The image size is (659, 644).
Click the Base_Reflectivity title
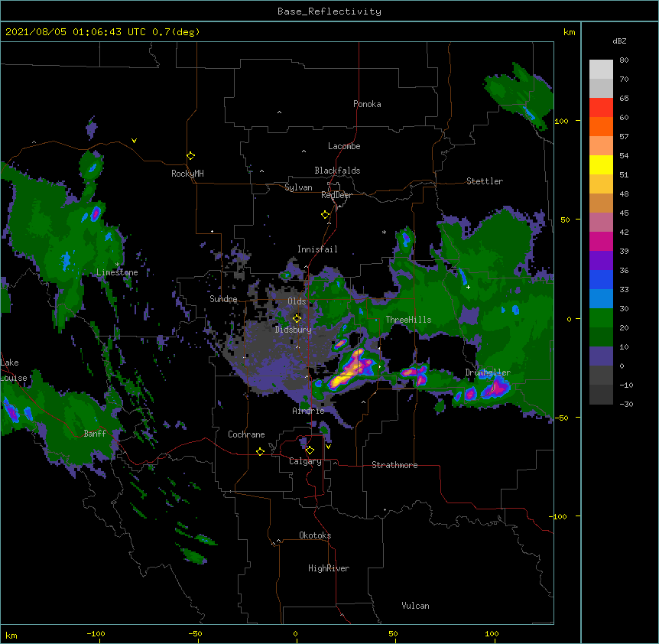329,11
